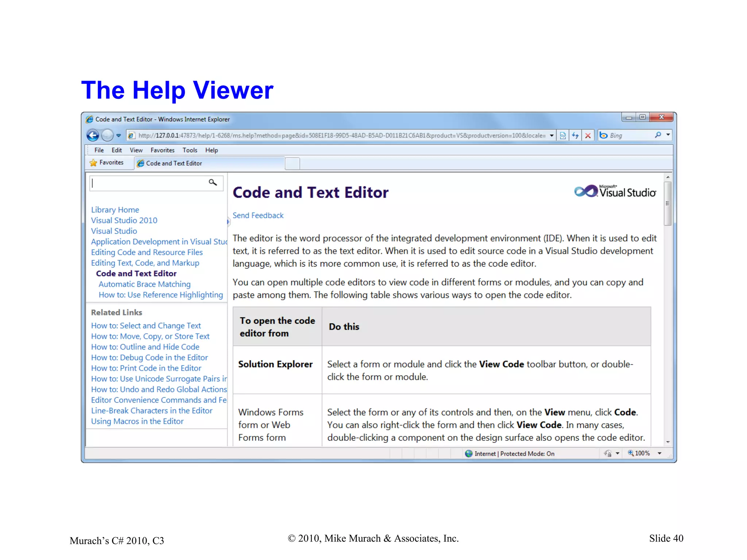Open the Visual Studio navigation link

point(114,231)
